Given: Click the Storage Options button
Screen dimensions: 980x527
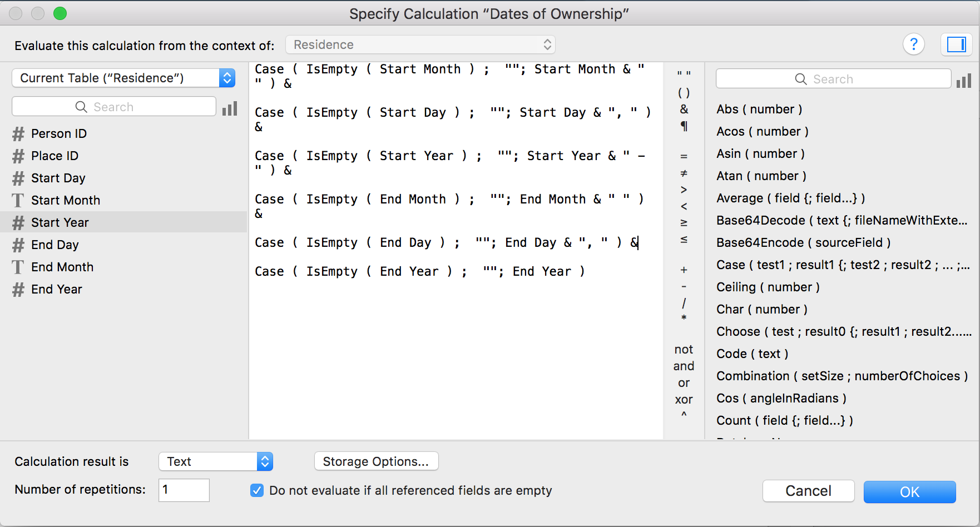Looking at the screenshot, I should 376,461.
